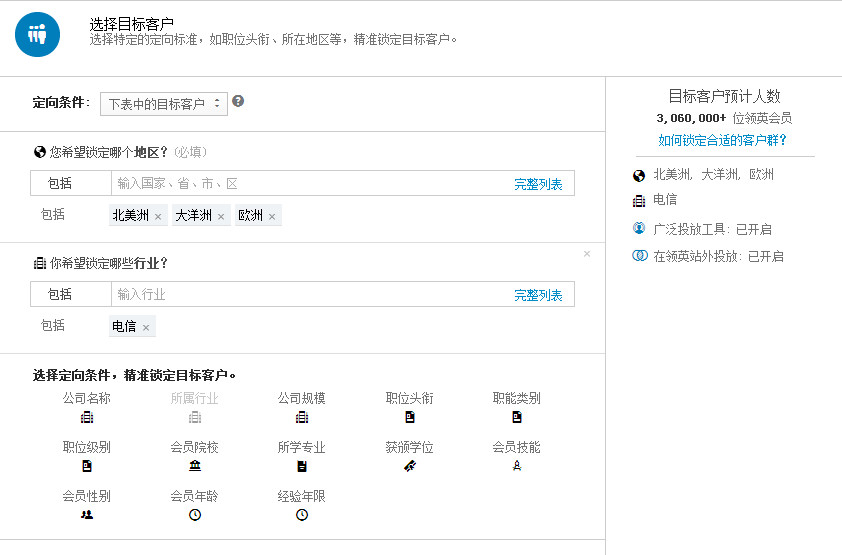Open 完整列表 link for regions
Image resolution: width=842 pixels, height=555 pixels.
pyautogui.click(x=538, y=184)
